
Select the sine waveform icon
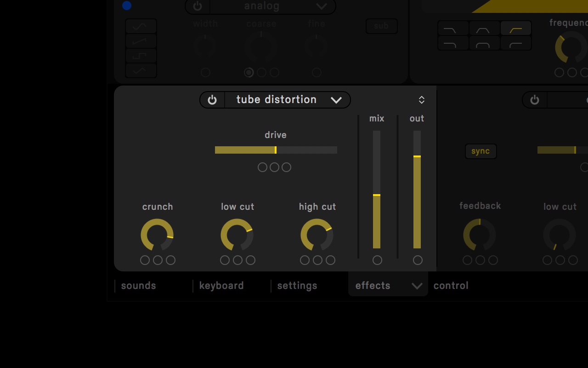[141, 27]
